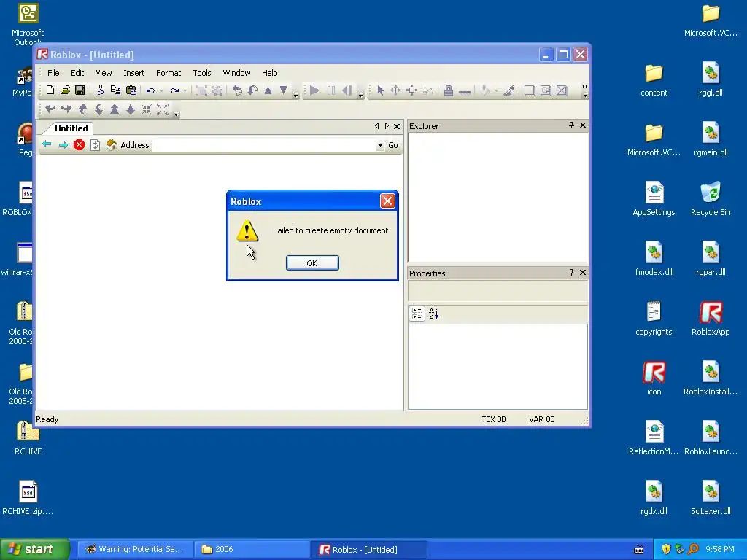747x560 pixels.
Task: Click the Windows Start button
Action: (34, 549)
